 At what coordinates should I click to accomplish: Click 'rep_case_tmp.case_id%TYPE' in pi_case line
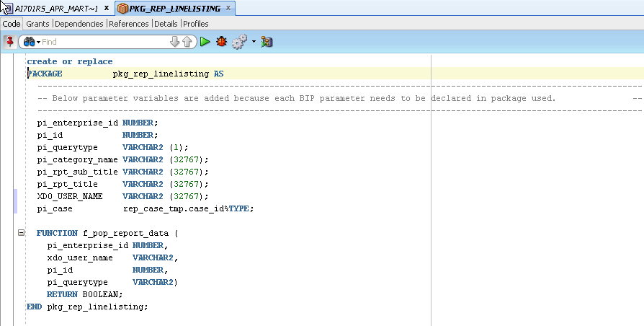pos(186,208)
